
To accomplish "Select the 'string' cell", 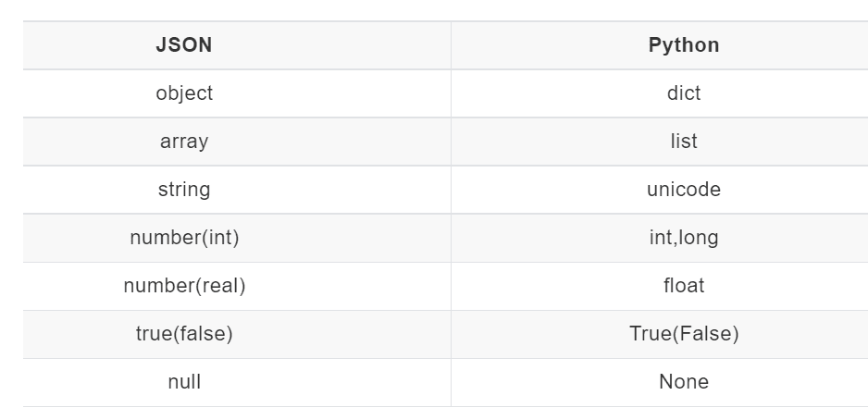I will tap(184, 190).
